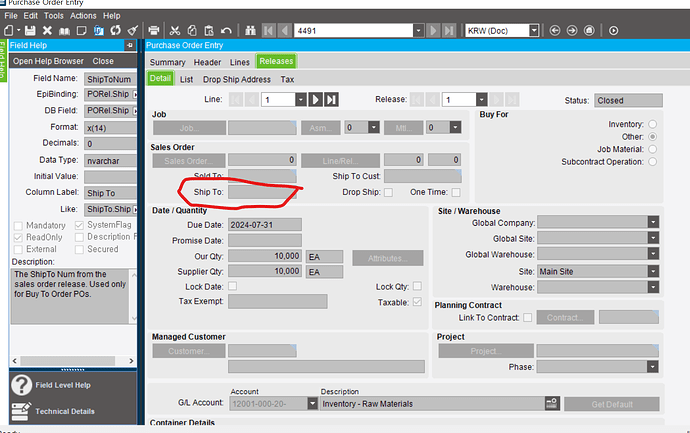Open the Actions menu
Screen dimensions: 690x433
83,16
